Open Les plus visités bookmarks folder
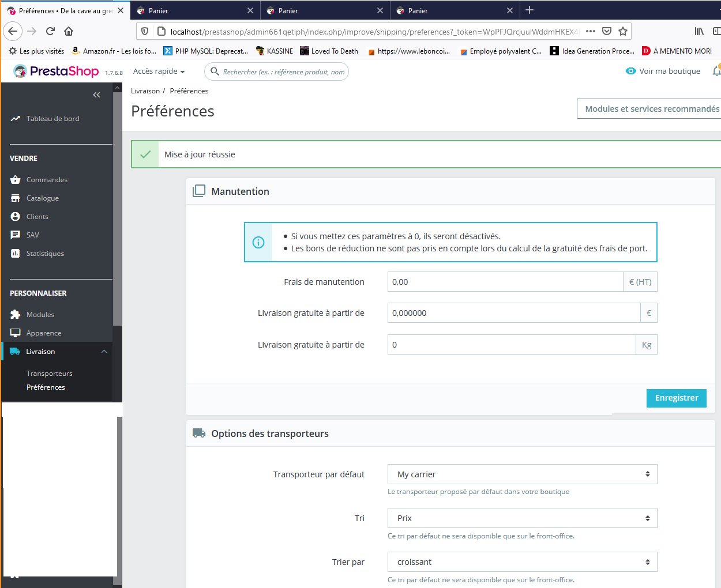The image size is (721, 588). click(36, 51)
